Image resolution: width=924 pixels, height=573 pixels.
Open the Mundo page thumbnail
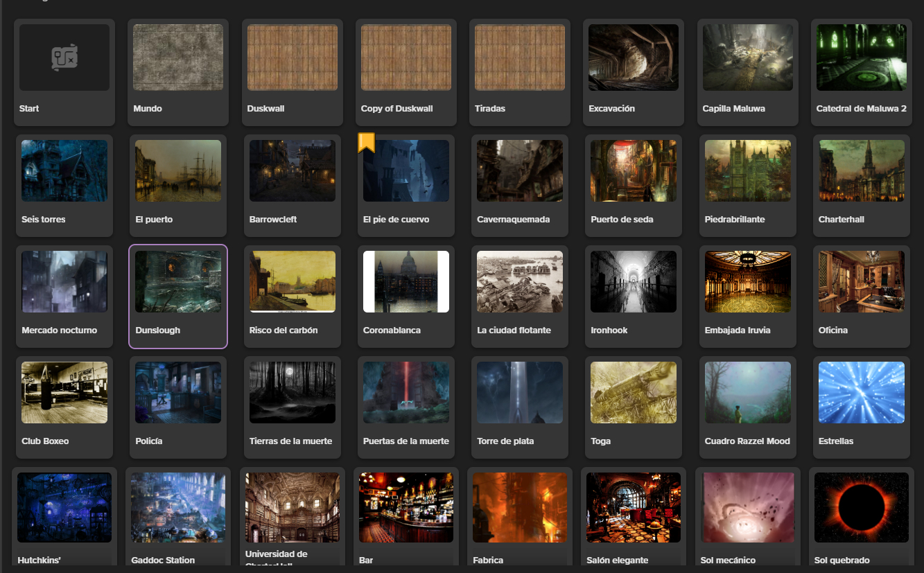(178, 58)
